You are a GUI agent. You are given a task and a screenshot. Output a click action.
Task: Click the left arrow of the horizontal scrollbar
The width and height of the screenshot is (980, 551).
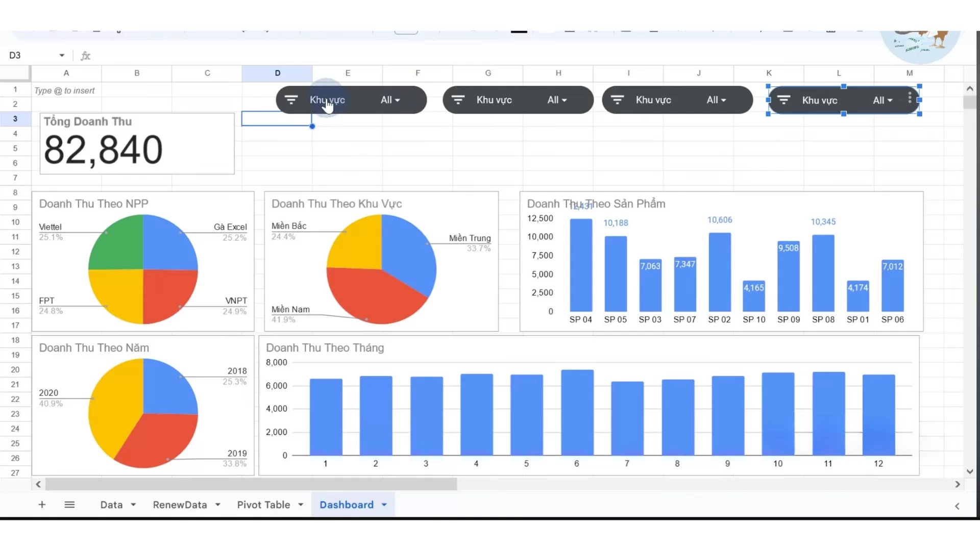click(x=38, y=484)
